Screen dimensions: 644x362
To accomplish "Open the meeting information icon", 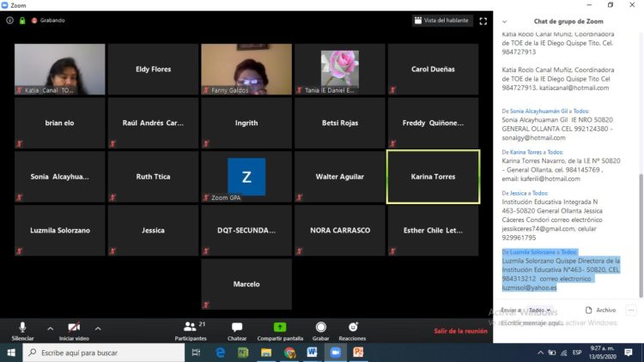I will click(x=9, y=20).
